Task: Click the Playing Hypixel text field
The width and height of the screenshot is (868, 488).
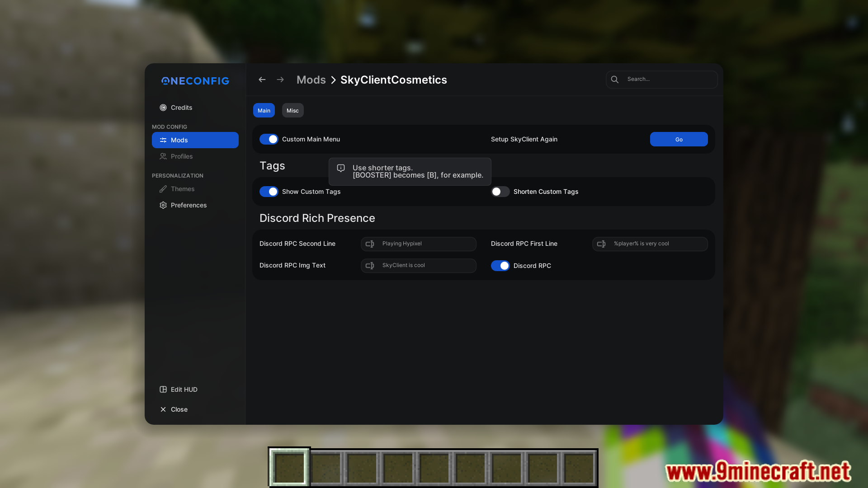Action: click(419, 244)
